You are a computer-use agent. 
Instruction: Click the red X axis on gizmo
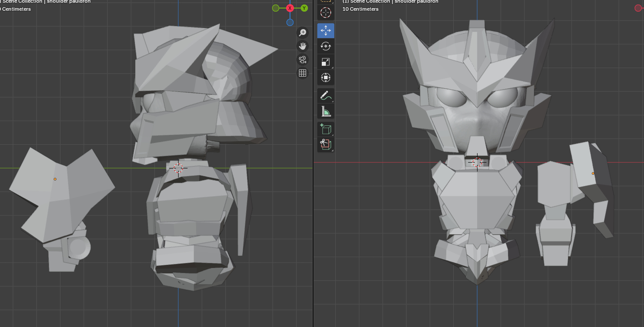[x=290, y=8]
